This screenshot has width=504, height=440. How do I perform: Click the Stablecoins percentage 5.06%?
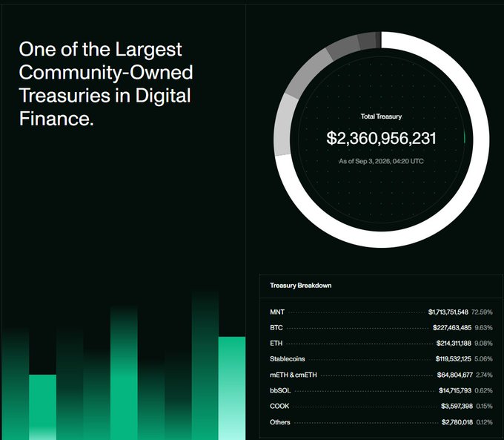coord(483,359)
